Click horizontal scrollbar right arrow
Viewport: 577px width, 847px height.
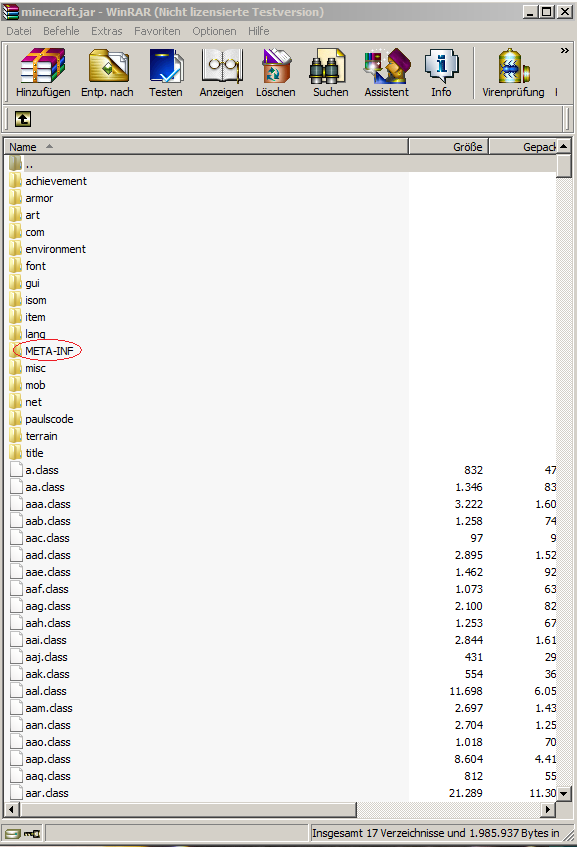click(x=548, y=810)
